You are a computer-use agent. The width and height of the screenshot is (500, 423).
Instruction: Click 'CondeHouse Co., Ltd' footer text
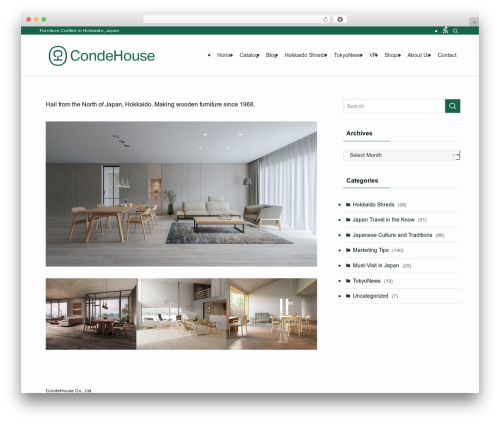click(68, 391)
